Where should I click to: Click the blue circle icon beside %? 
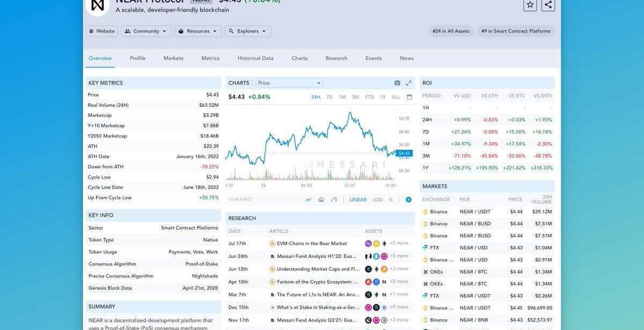pyautogui.click(x=408, y=200)
